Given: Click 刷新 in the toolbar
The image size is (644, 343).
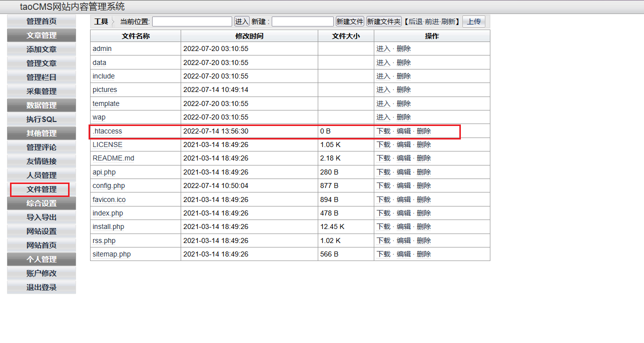Looking at the screenshot, I should pos(448,21).
